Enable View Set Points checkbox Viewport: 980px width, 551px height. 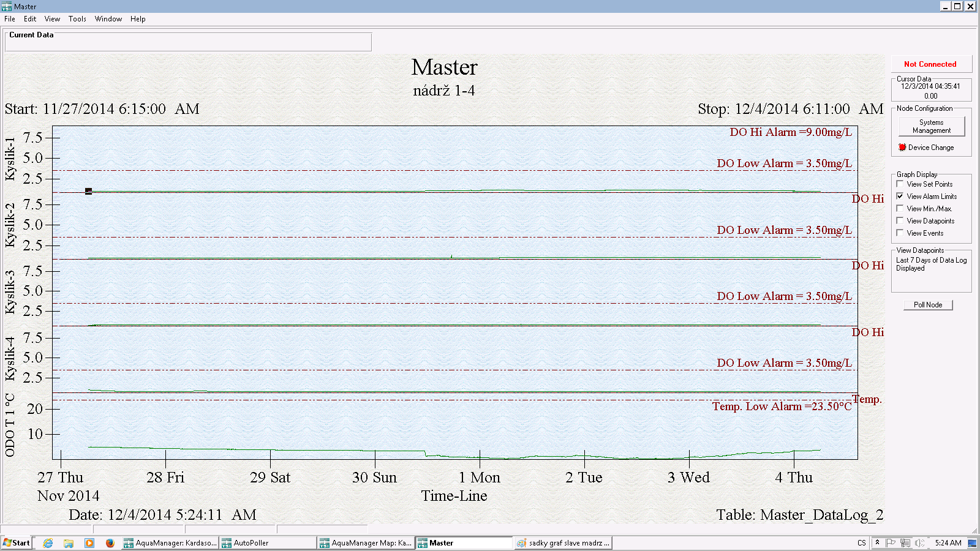(900, 184)
